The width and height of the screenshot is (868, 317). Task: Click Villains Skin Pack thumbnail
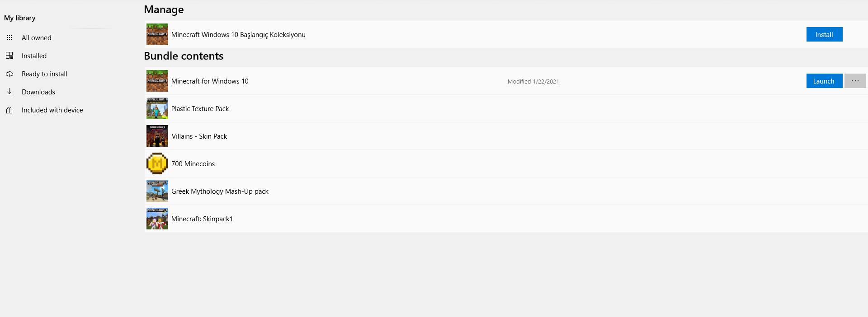tap(157, 136)
